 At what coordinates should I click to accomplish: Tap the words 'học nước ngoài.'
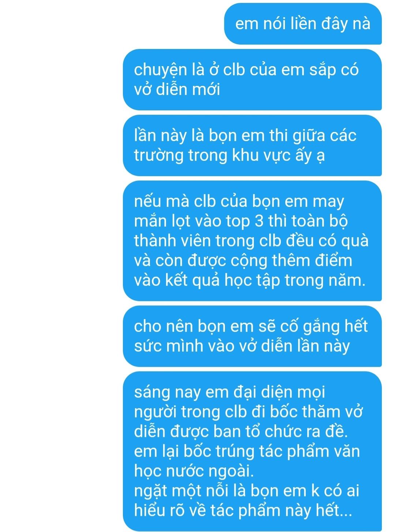point(194,471)
